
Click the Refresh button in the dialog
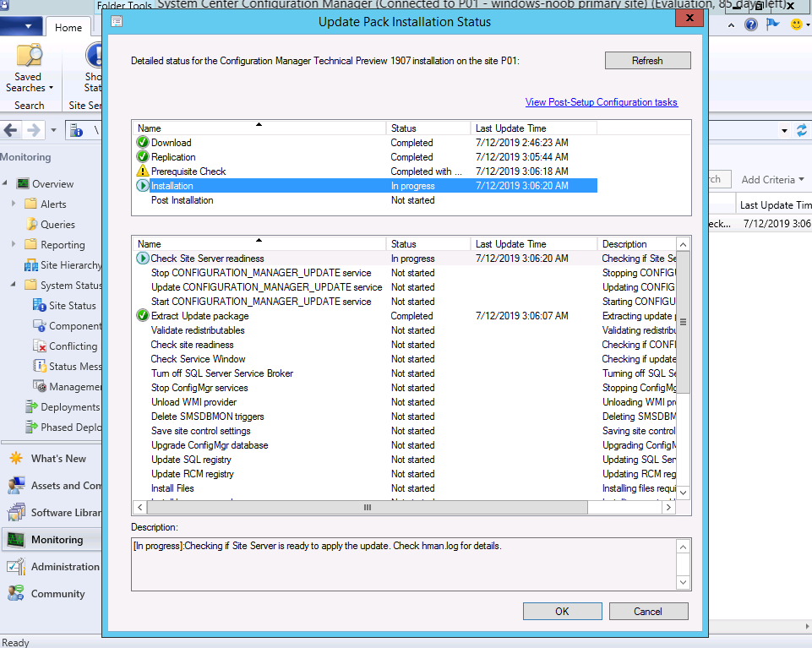coord(647,61)
